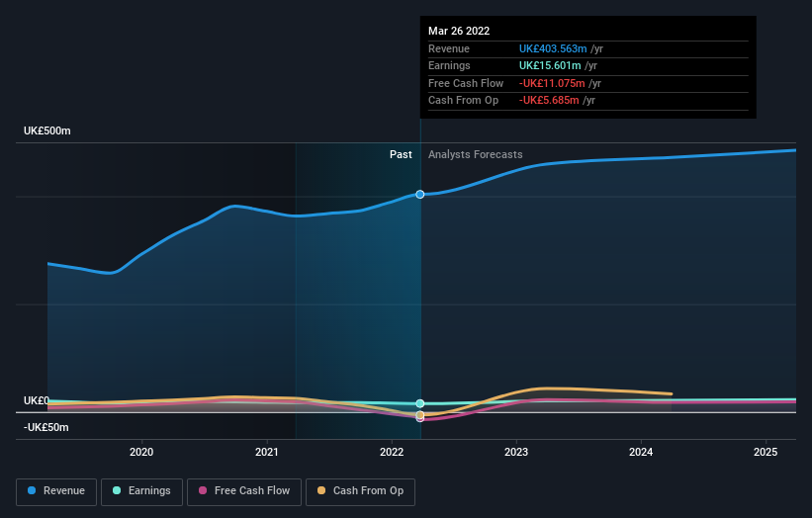Click the 2023 x-axis label
The image size is (812, 518).
tap(516, 453)
